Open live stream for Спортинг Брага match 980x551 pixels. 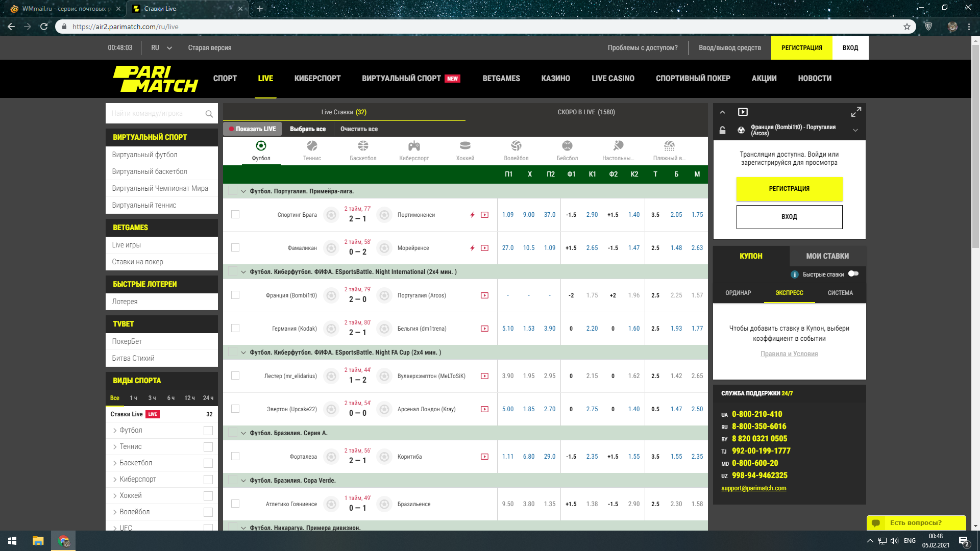[484, 215]
